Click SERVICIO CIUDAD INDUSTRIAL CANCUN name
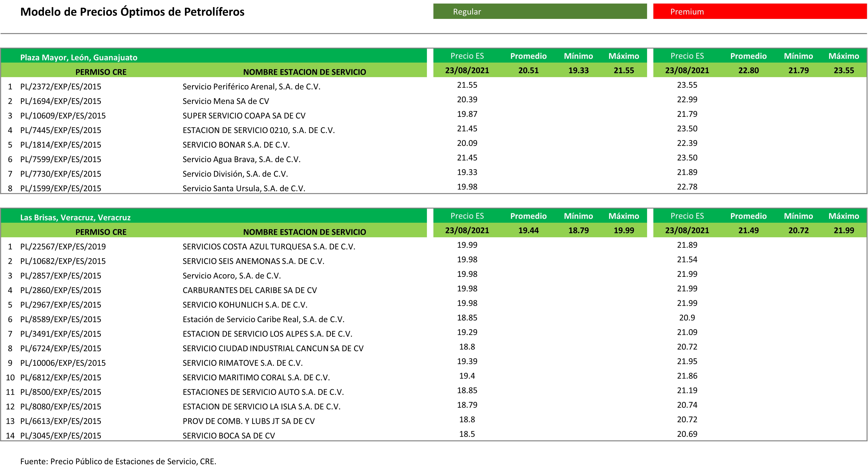This screenshot has width=868, height=472. 273,348
